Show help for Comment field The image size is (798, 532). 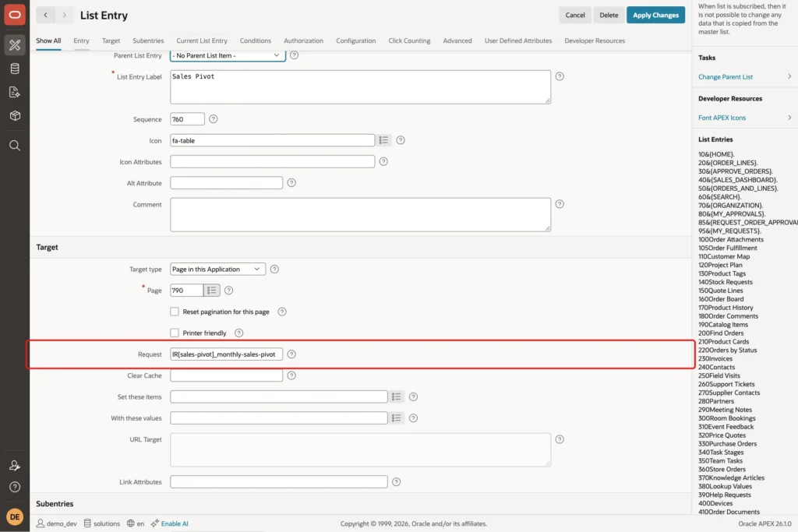click(x=560, y=204)
